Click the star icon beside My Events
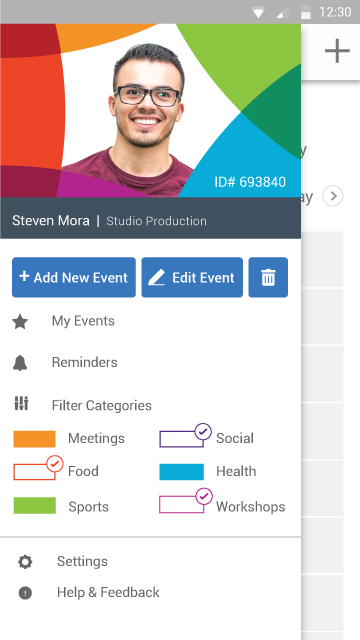Image resolution: width=360 pixels, height=640 pixels. (x=20, y=322)
